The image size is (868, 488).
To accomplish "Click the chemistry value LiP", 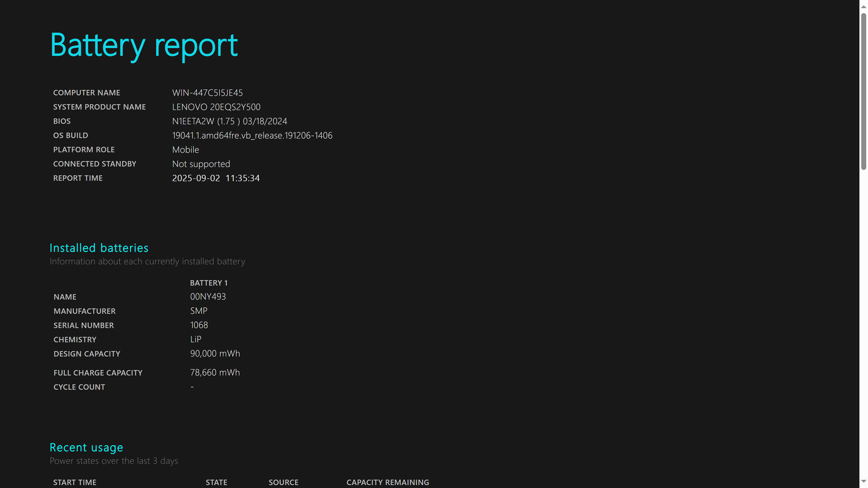I will tap(196, 339).
